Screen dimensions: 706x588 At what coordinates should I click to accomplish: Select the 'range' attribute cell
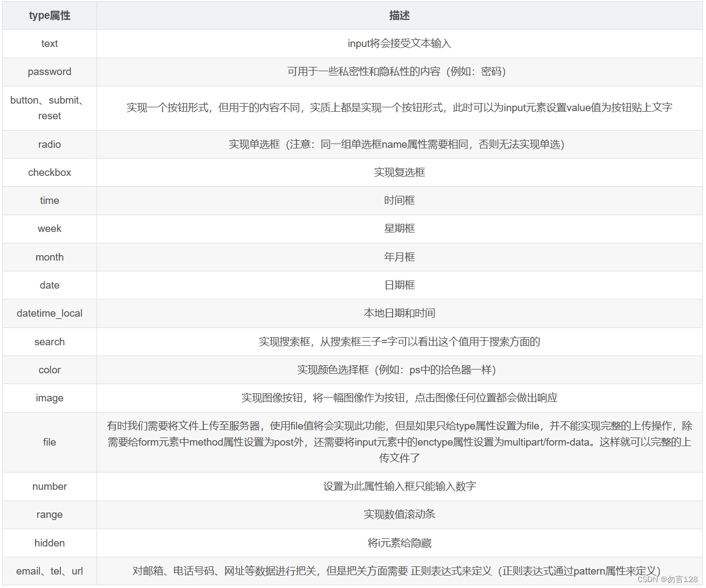49,515
